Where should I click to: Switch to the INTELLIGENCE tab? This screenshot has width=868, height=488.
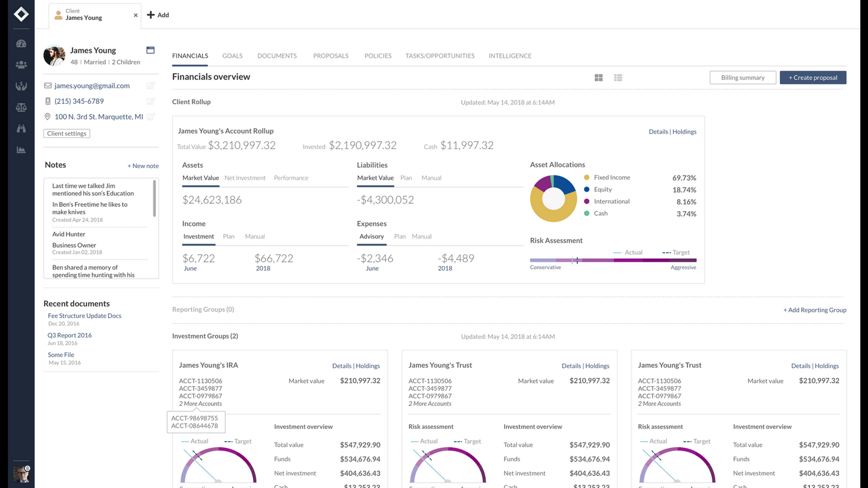pyautogui.click(x=509, y=55)
